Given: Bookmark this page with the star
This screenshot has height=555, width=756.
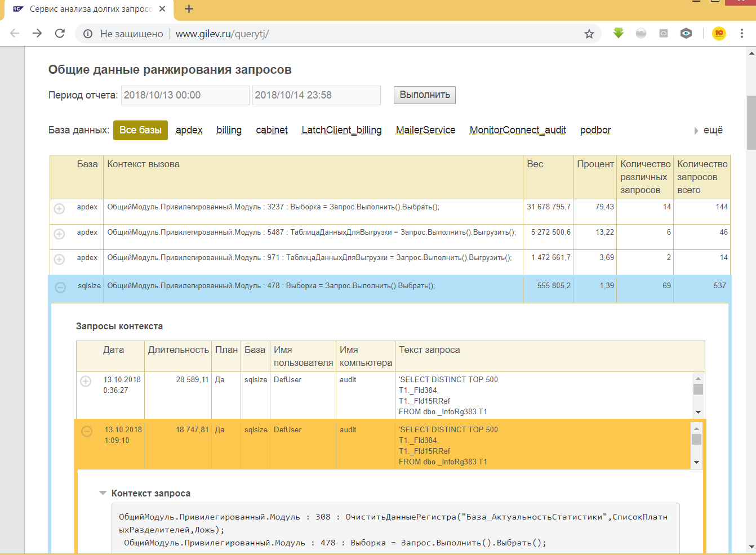Looking at the screenshot, I should tap(589, 34).
